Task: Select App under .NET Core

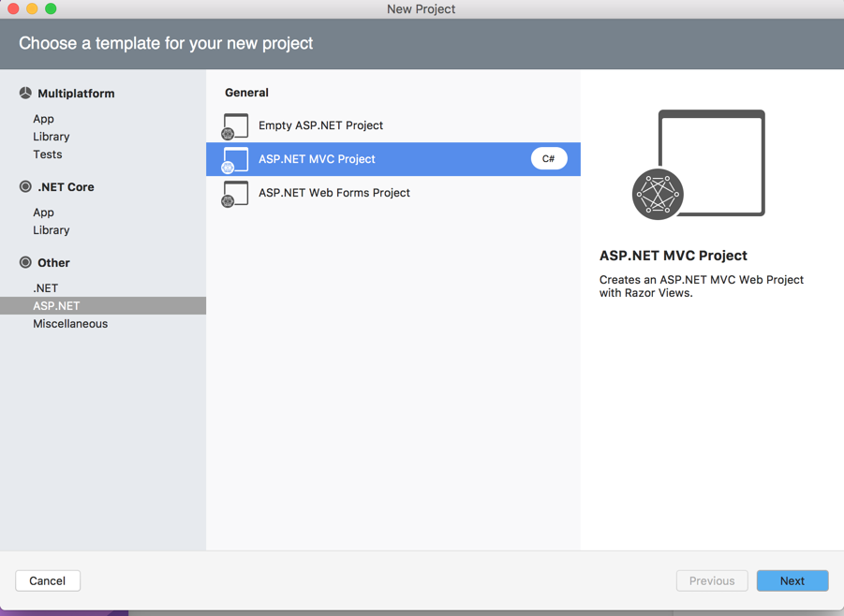Action: [x=44, y=213]
